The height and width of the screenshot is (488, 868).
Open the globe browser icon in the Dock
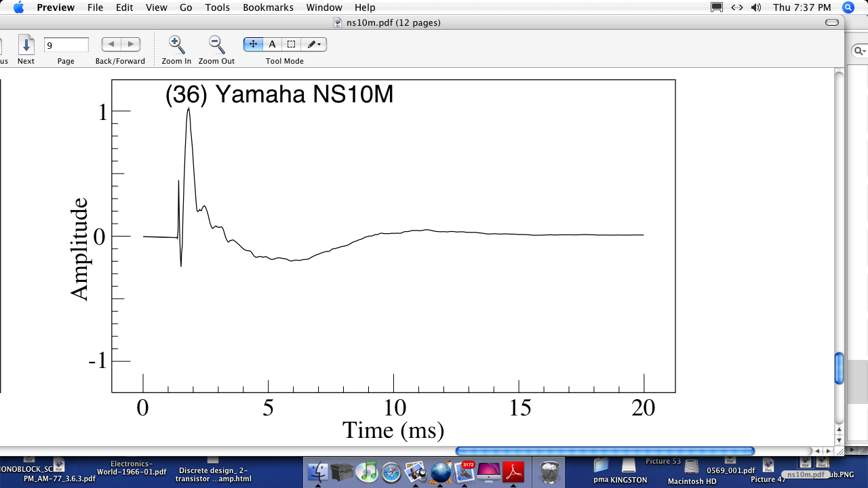point(440,471)
